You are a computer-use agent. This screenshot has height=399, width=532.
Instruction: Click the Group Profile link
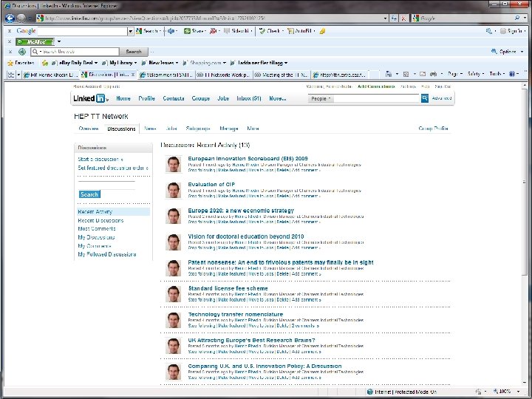point(433,129)
